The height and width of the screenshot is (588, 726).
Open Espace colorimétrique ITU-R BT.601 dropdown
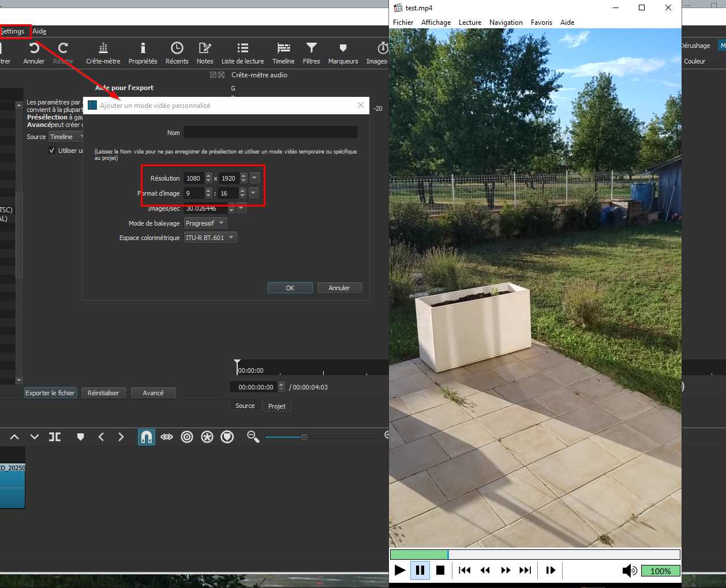click(x=210, y=238)
